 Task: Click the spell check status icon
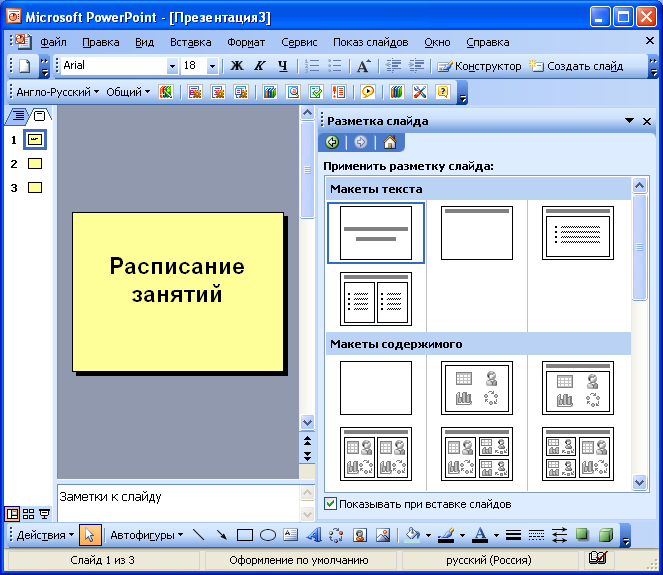(598, 558)
